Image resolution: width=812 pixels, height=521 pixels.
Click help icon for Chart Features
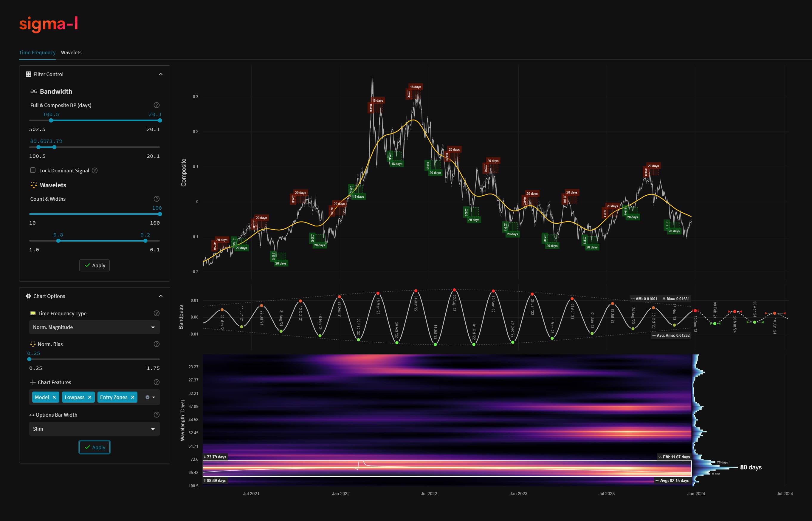click(156, 382)
